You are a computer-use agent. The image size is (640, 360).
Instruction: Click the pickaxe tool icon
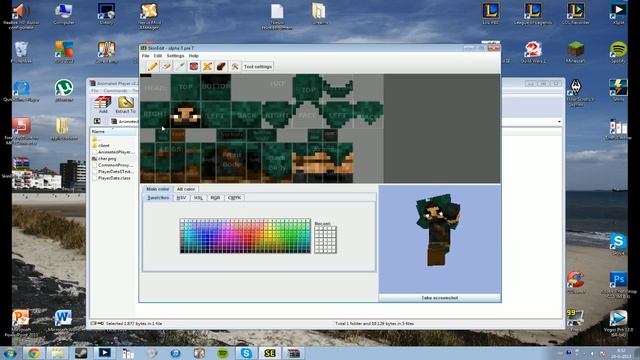235,66
